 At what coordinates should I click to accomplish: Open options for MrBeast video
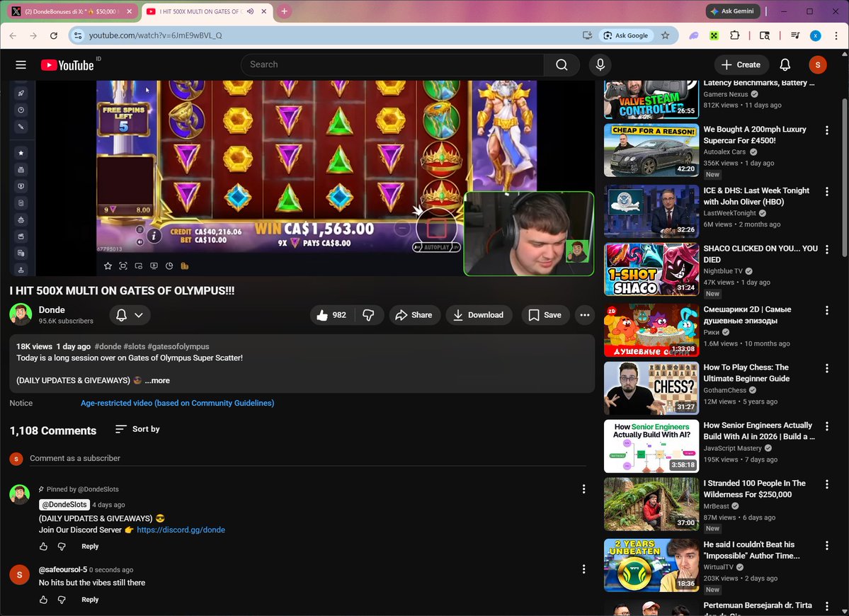click(x=827, y=484)
